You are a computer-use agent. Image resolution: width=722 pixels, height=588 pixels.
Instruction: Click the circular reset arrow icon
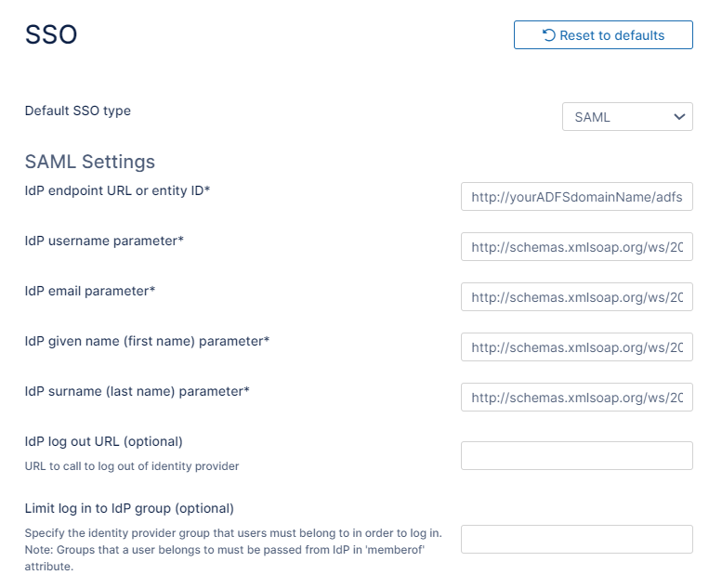click(549, 35)
